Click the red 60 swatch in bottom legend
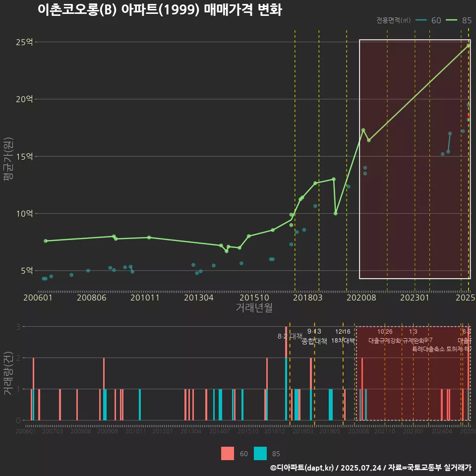The height and width of the screenshot is (476, 476). click(228, 453)
